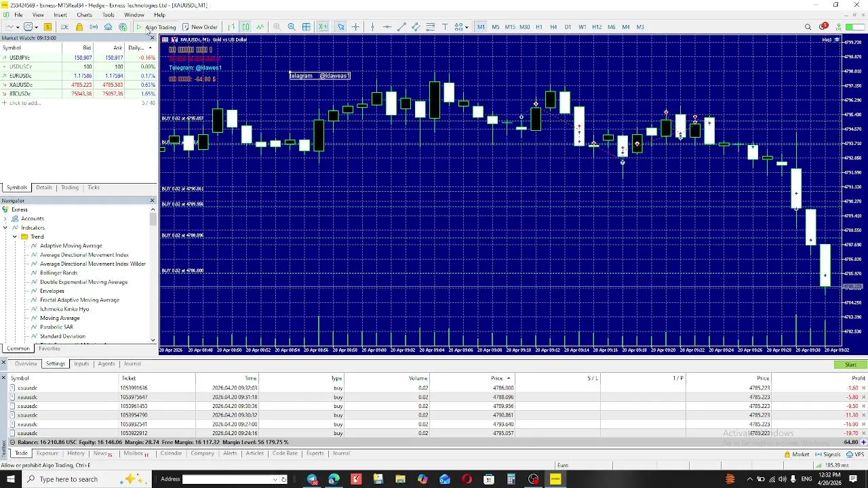Switch chart to bar chart mode

pos(231,27)
